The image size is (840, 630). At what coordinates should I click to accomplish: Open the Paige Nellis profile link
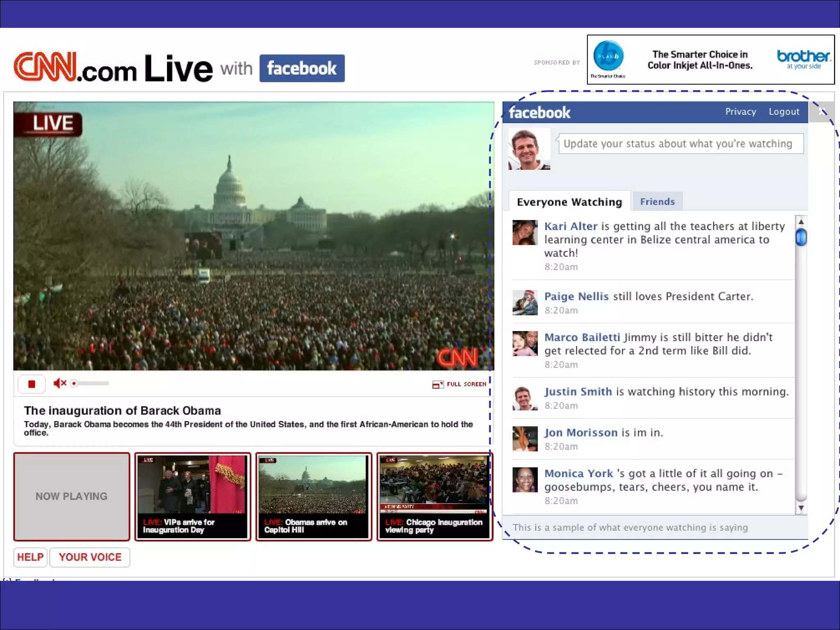[576, 296]
